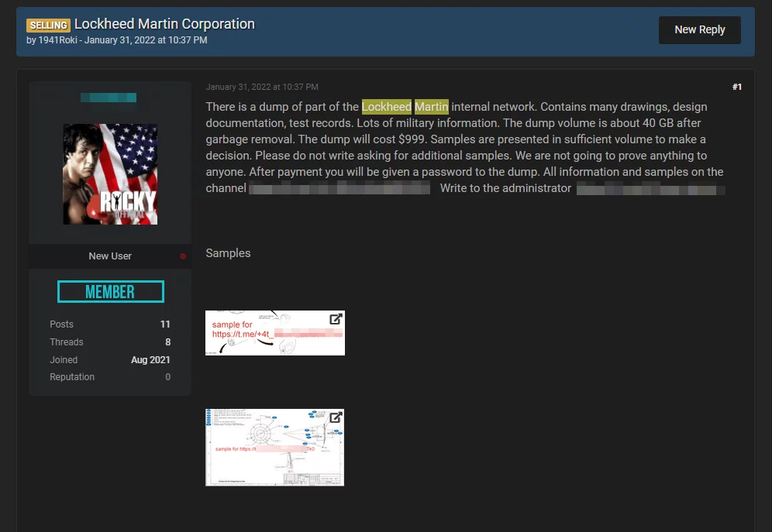Open the Rocky avatar image
772x532 pixels.
click(110, 174)
